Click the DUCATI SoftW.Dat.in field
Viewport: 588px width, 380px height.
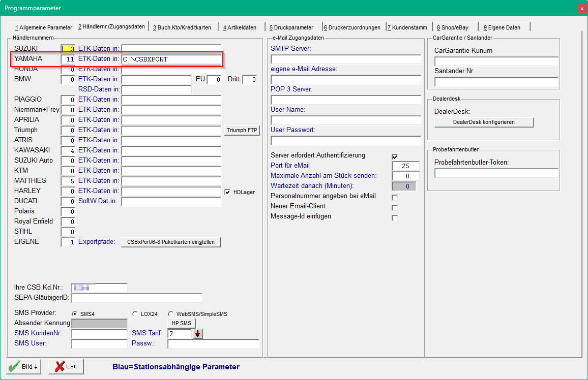(171, 201)
